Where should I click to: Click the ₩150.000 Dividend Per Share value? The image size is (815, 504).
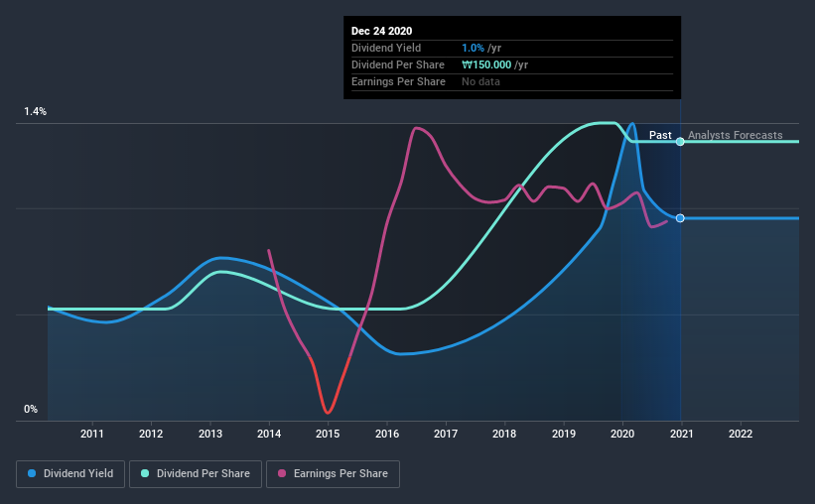486,64
